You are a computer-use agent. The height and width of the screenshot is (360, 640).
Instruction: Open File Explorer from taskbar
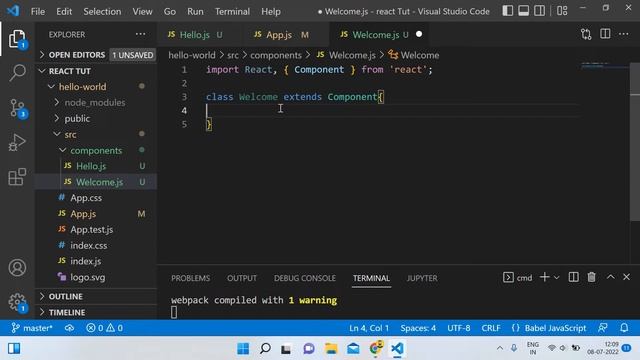(x=331, y=349)
